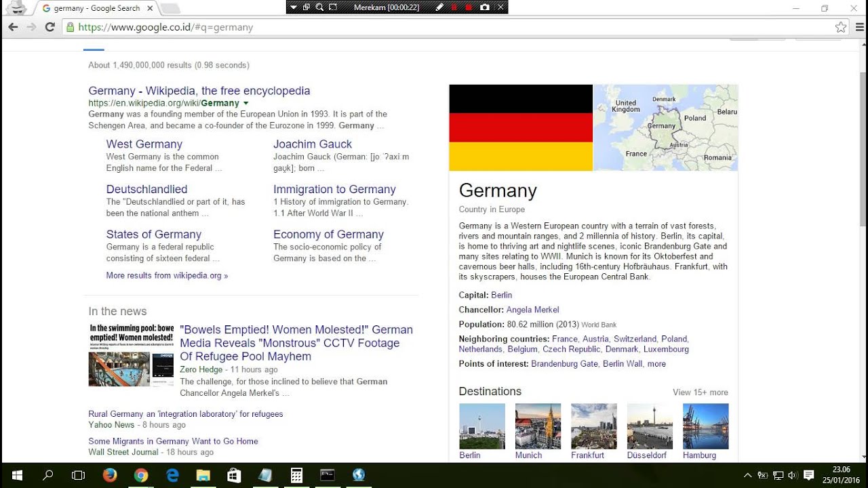Open the Germany map thumbnail

[666, 127]
